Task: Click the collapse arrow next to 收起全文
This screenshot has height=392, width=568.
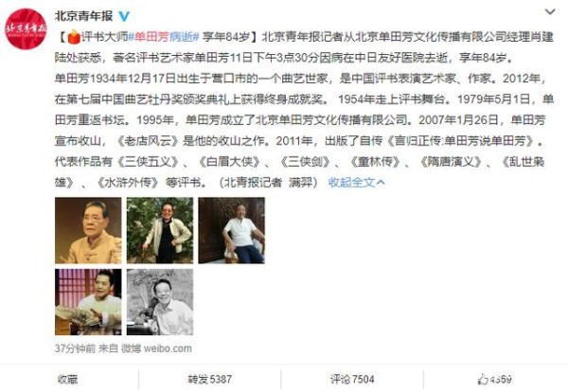Action: 381,183
